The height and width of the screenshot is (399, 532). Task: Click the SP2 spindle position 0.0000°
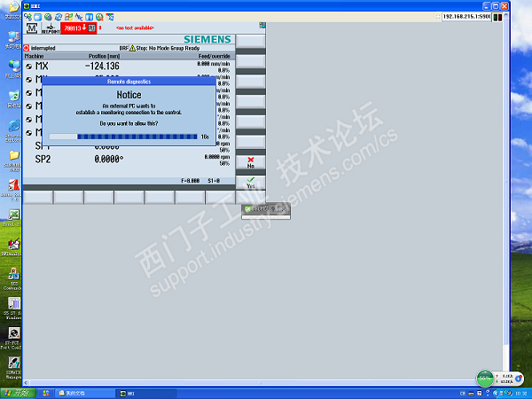109,159
